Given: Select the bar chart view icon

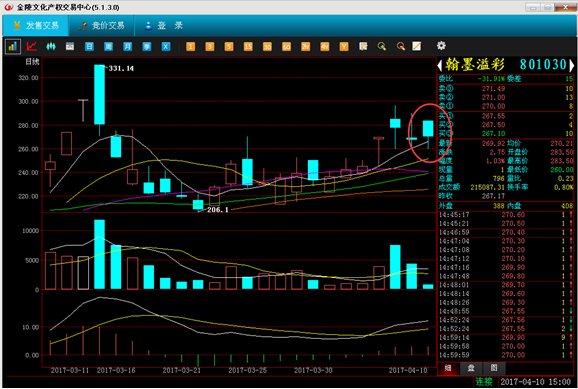Looking at the screenshot, I should point(13,46).
